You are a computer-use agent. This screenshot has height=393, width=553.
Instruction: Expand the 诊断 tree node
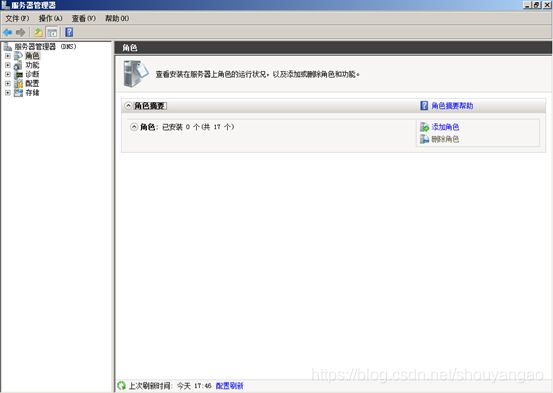tap(8, 74)
